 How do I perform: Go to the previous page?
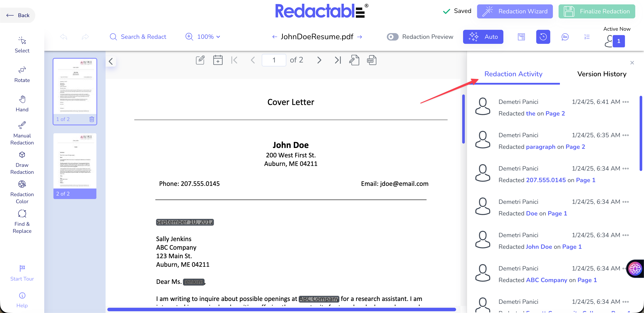coord(253,60)
